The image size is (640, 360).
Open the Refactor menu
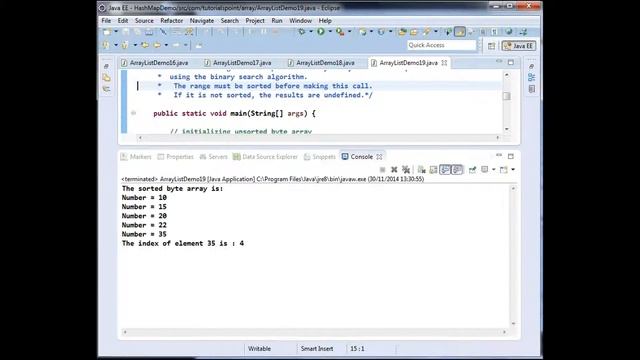171,20
